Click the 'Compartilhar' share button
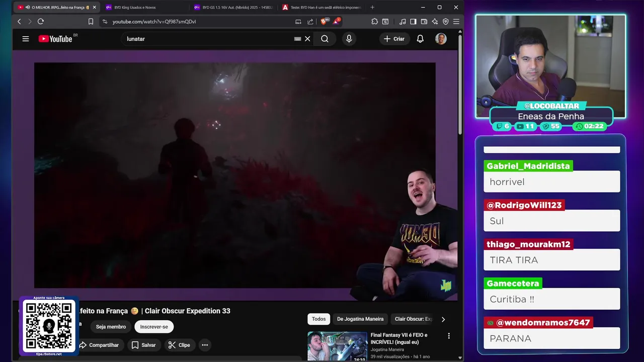This screenshot has width=644, height=362. point(99,345)
